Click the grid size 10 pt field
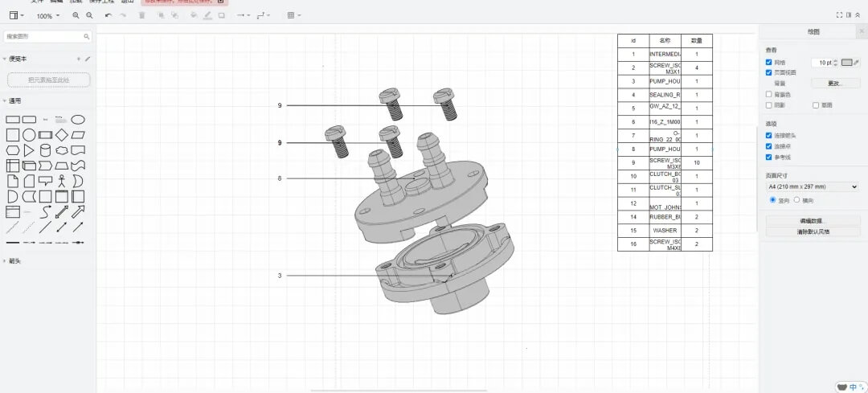This screenshot has height=393, width=868. [x=823, y=63]
